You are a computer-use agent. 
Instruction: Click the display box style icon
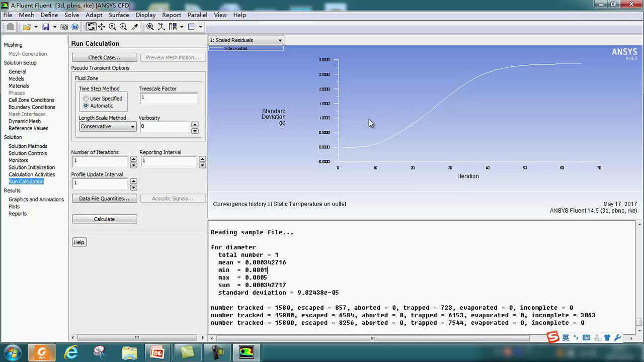pyautogui.click(x=191, y=27)
